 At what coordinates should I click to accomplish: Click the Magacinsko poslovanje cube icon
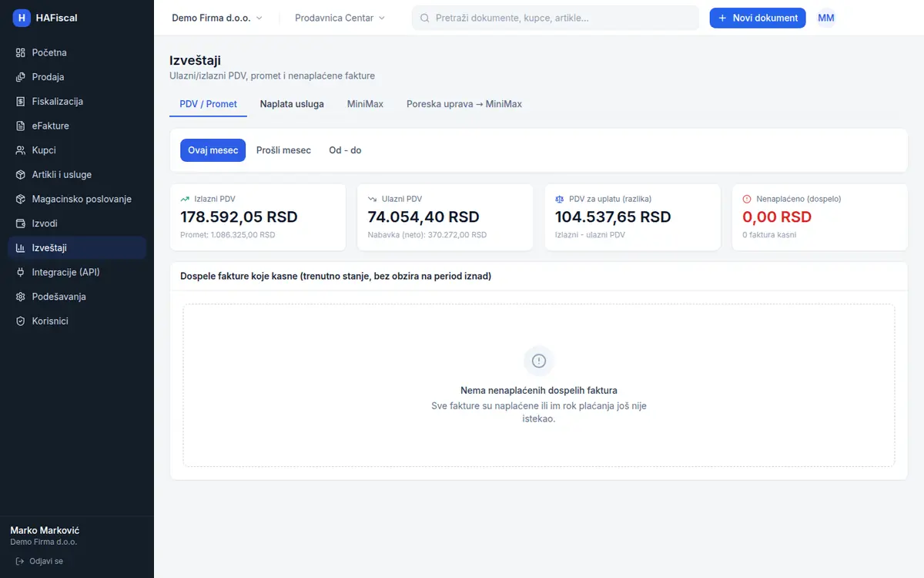(21, 199)
